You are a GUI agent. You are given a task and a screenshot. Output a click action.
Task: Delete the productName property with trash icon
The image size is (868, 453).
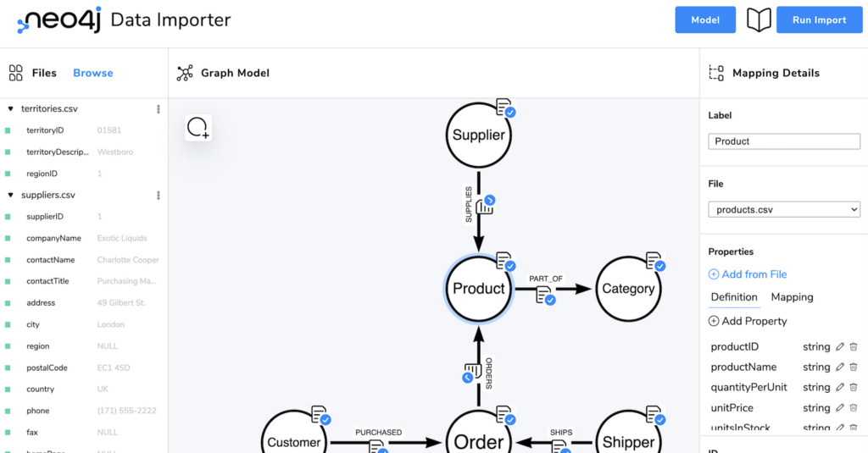click(x=854, y=367)
